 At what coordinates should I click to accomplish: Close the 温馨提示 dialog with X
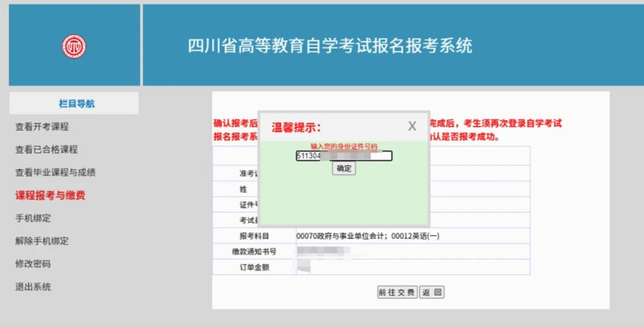pos(411,127)
